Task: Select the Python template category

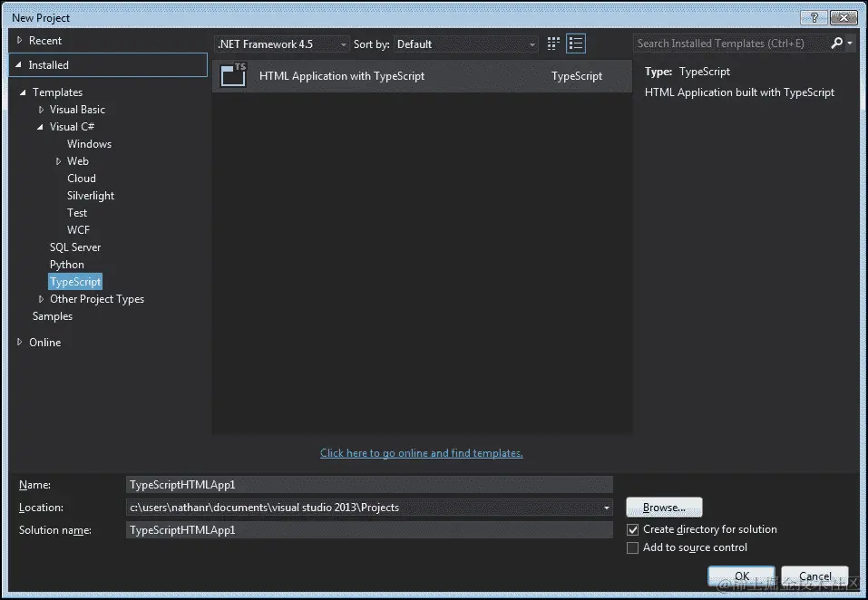Action: 66,264
